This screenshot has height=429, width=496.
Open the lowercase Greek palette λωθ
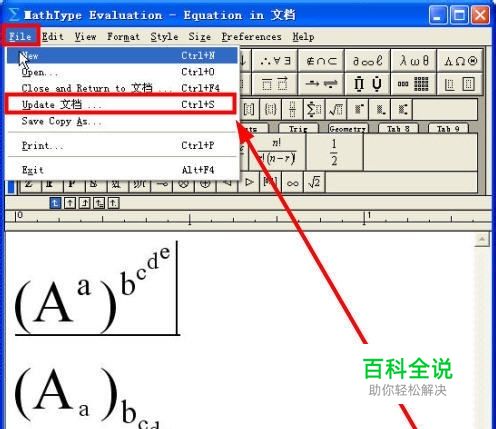click(x=413, y=61)
